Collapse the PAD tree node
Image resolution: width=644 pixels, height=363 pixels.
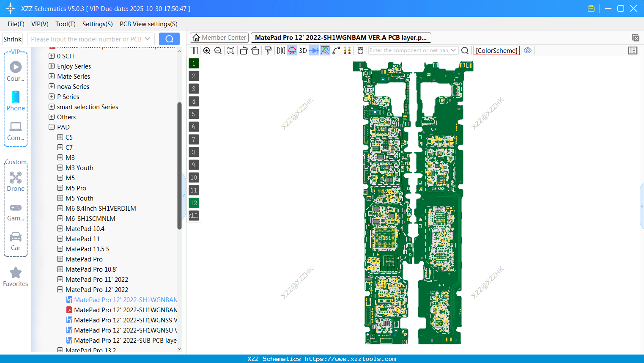coord(52,127)
